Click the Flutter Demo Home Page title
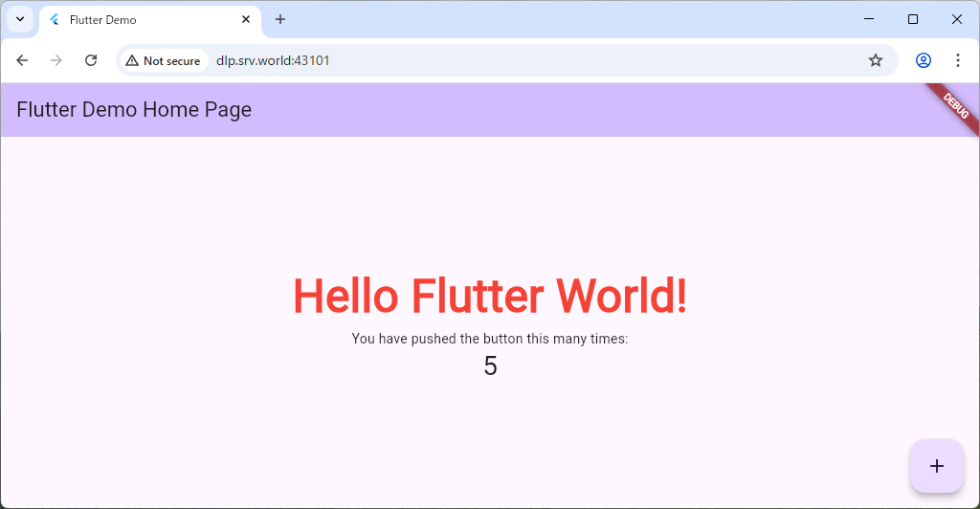This screenshot has width=980, height=509. tap(134, 110)
